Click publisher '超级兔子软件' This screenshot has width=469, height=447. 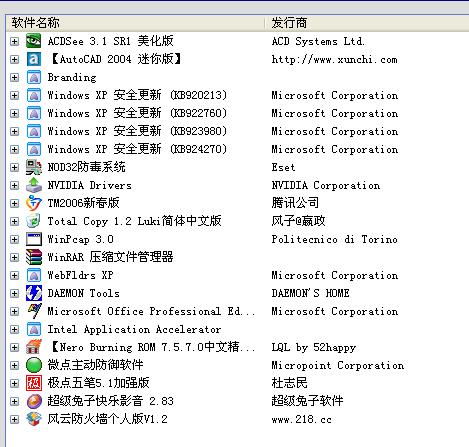click(x=307, y=401)
